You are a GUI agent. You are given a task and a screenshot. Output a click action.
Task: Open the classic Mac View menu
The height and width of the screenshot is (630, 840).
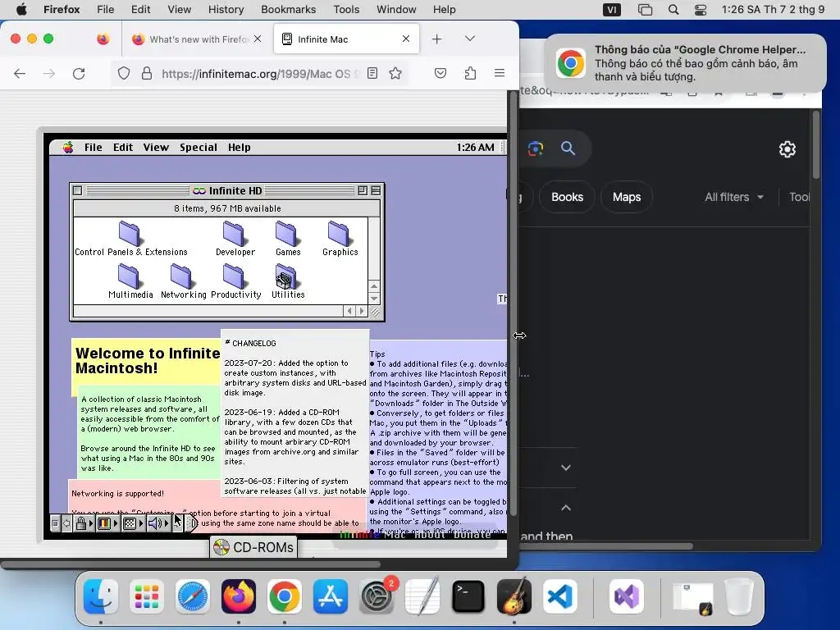(x=156, y=148)
